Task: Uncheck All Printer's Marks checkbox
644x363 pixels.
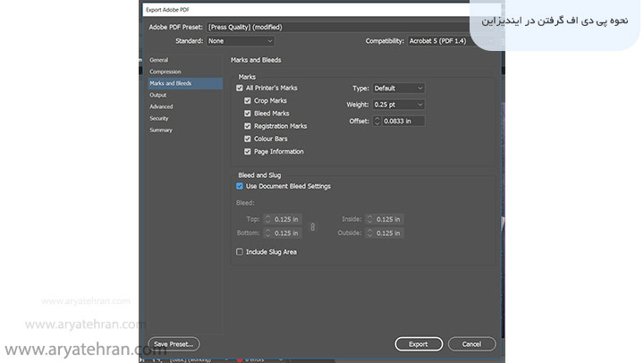Action: [x=240, y=89]
